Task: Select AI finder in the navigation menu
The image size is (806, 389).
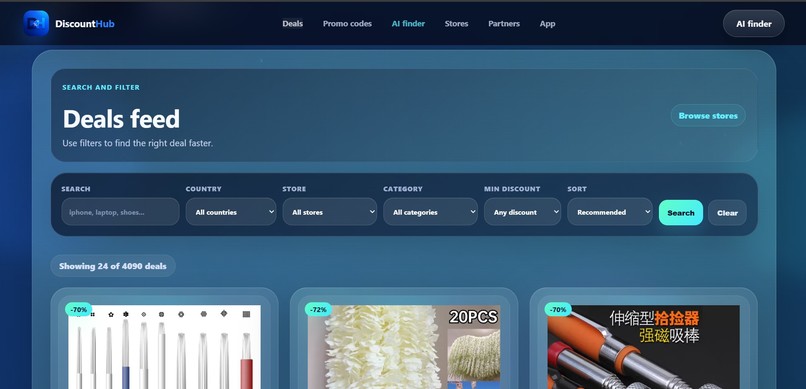Action: click(408, 24)
